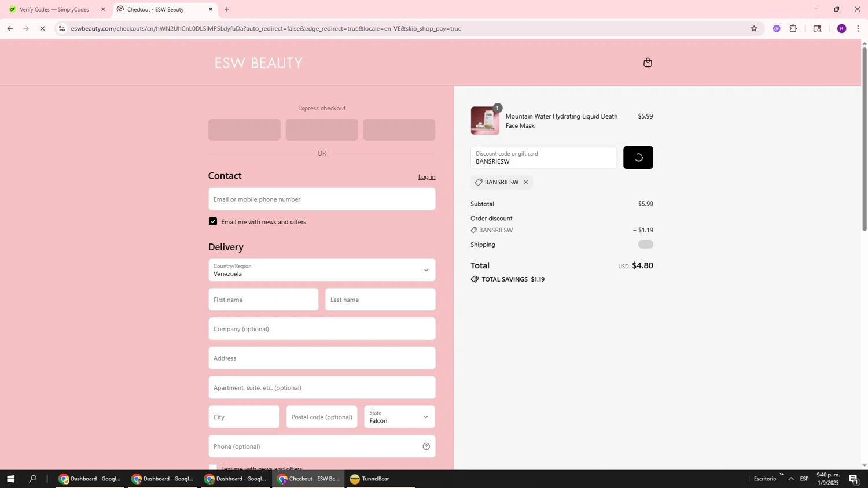
Task: Click the Total $4.80 amount
Action: [642, 266]
